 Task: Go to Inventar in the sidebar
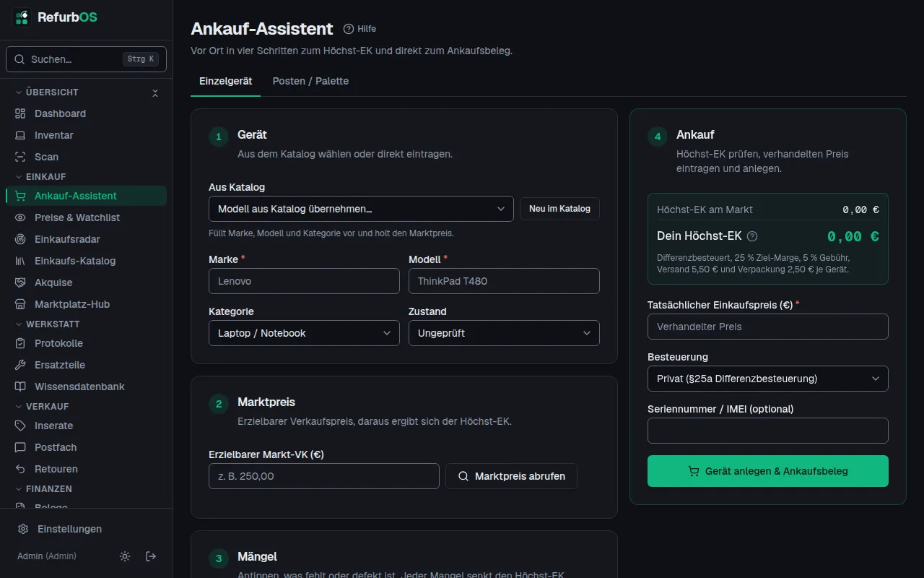[x=86, y=135]
